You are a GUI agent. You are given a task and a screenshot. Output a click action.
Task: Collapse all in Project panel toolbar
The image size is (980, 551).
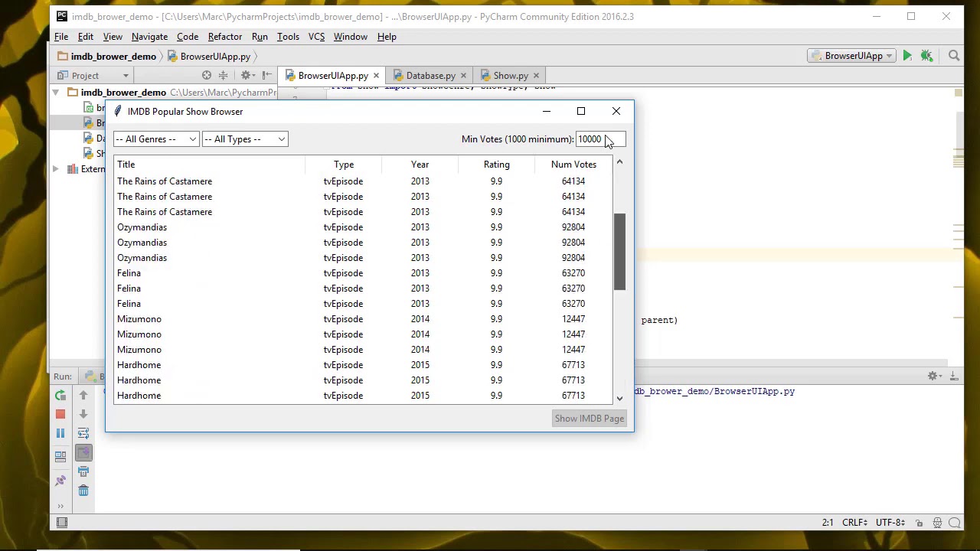tap(223, 75)
